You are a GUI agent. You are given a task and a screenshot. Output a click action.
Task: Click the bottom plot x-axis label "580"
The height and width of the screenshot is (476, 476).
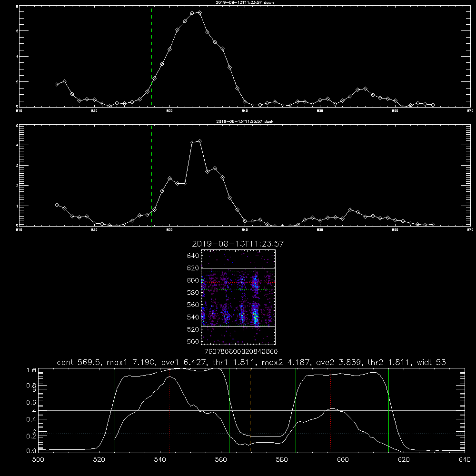tap(282, 460)
